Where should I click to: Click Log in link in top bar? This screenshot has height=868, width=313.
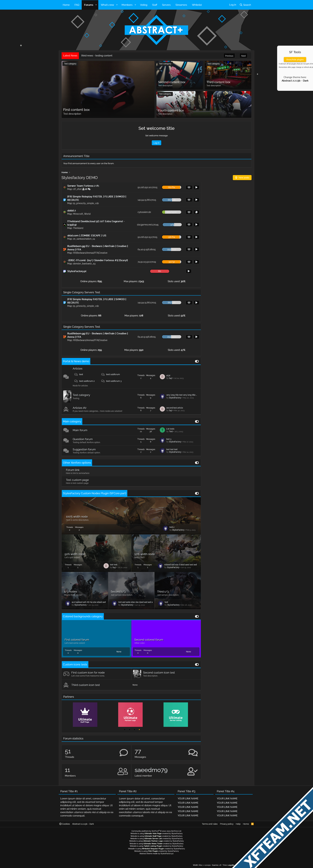point(232,5)
